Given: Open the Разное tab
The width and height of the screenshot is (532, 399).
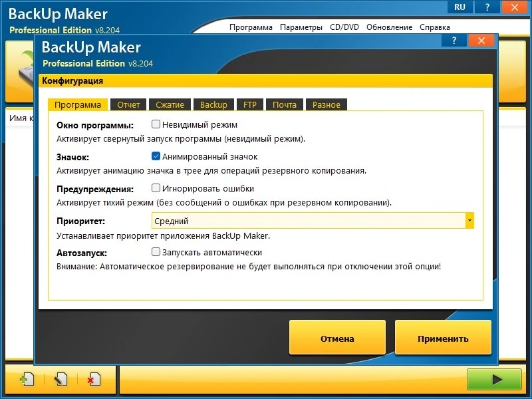Looking at the screenshot, I should (x=327, y=104).
